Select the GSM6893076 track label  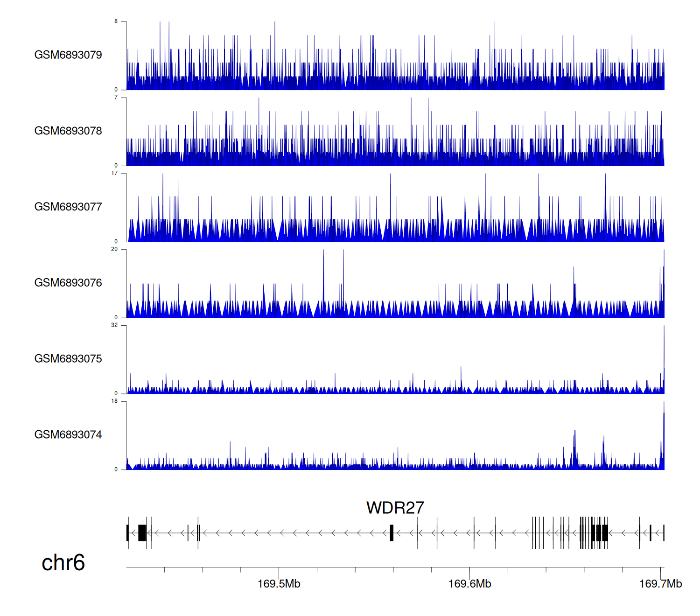pos(68,283)
